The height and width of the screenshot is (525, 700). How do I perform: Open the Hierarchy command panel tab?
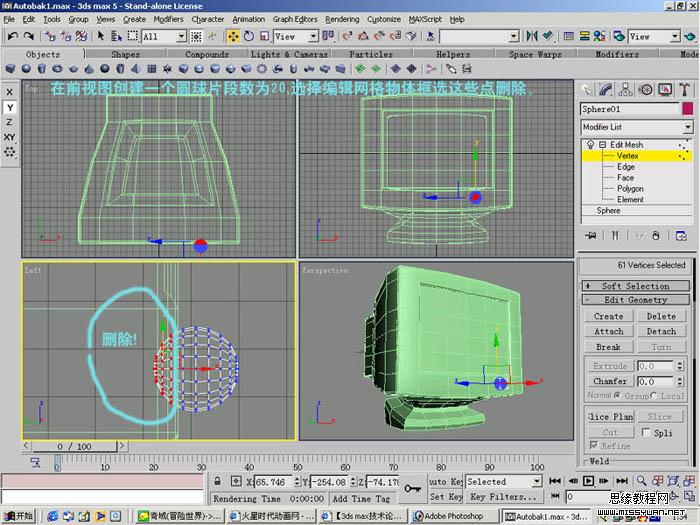click(x=625, y=90)
